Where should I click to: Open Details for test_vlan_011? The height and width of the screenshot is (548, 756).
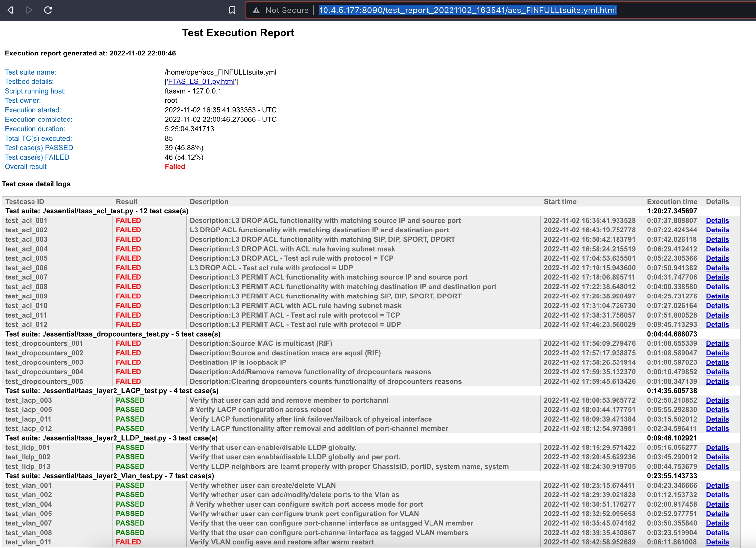point(717,542)
